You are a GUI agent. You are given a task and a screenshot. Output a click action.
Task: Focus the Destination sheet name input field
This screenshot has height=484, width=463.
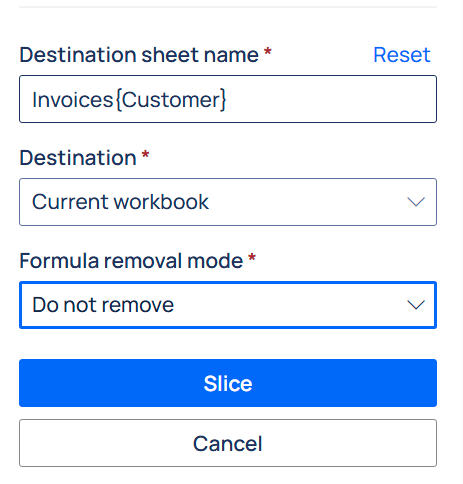(228, 99)
